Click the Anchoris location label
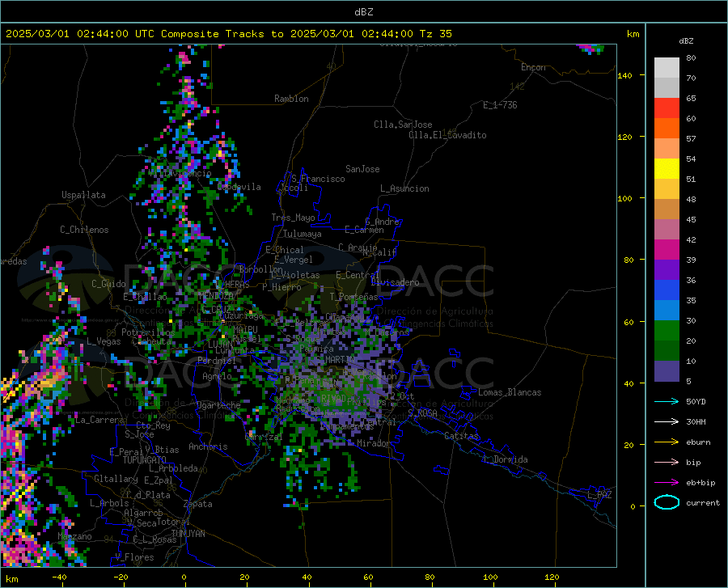Screen dimensions: 728x588 click(x=208, y=446)
